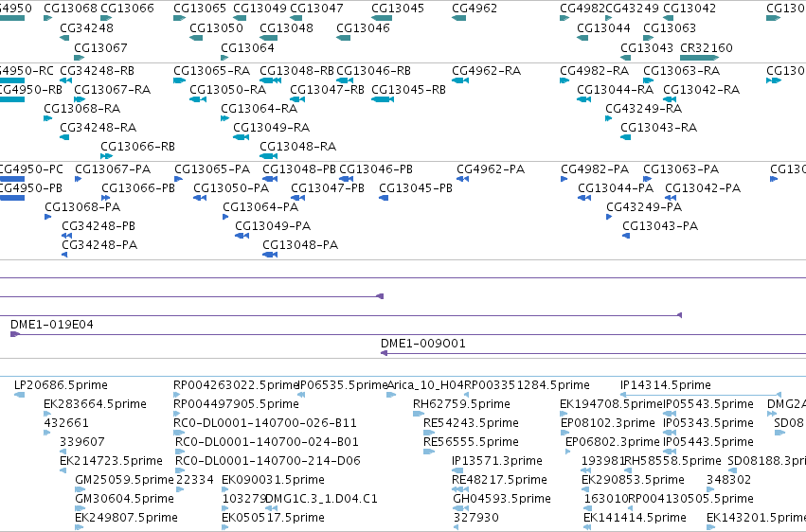Select the CG13044-PA protein label
The image size is (806, 532).
pos(616,188)
